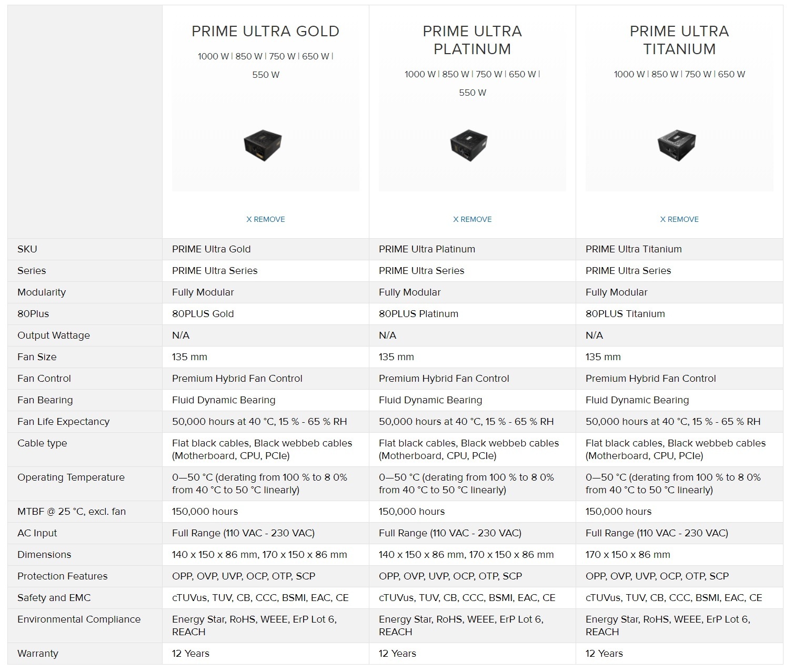Remove PRIME Ultra Gold from comparison

(265, 219)
